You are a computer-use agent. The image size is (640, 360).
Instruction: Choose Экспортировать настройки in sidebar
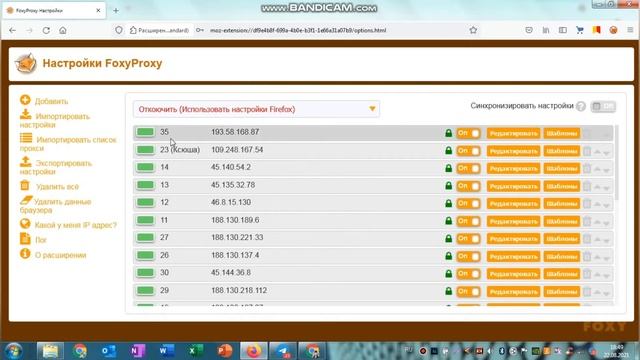click(x=56, y=166)
